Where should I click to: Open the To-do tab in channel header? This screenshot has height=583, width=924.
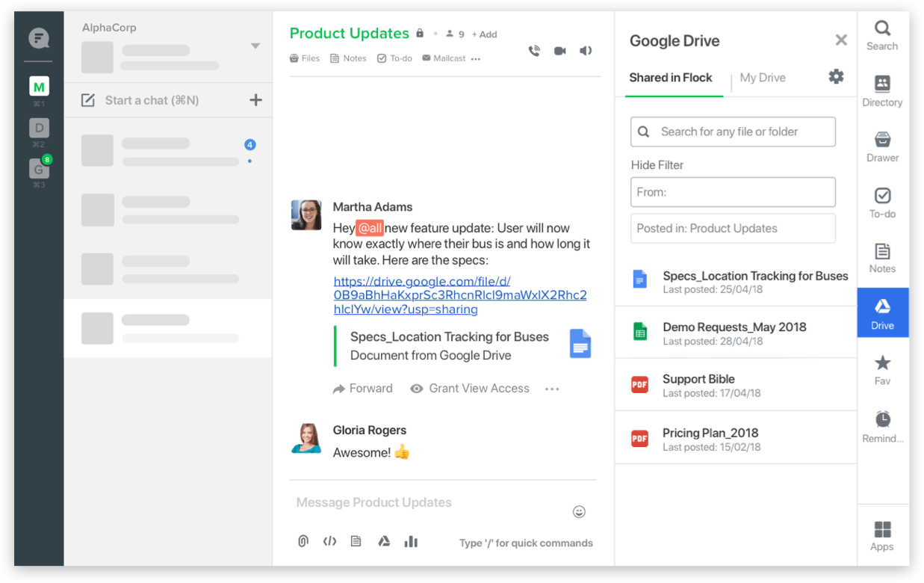pos(394,58)
